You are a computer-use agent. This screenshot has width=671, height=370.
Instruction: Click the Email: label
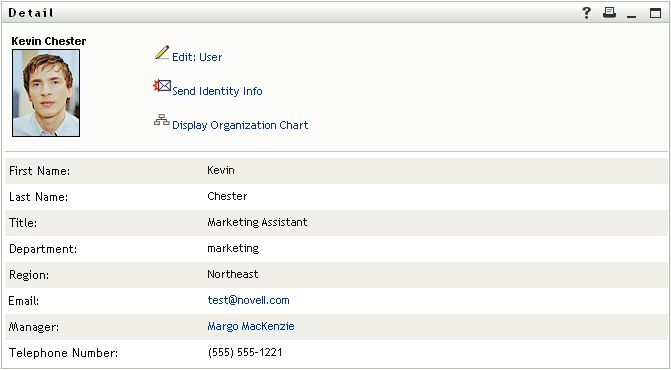click(24, 301)
